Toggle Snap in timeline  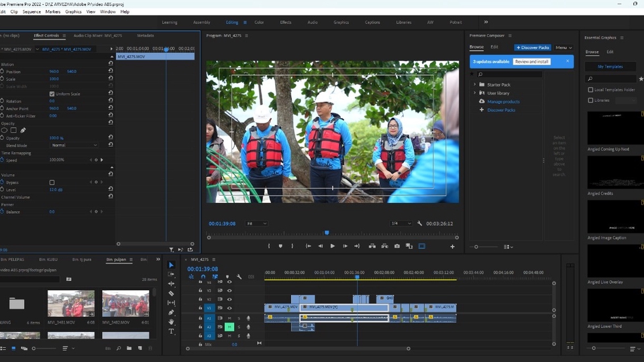tap(203, 277)
